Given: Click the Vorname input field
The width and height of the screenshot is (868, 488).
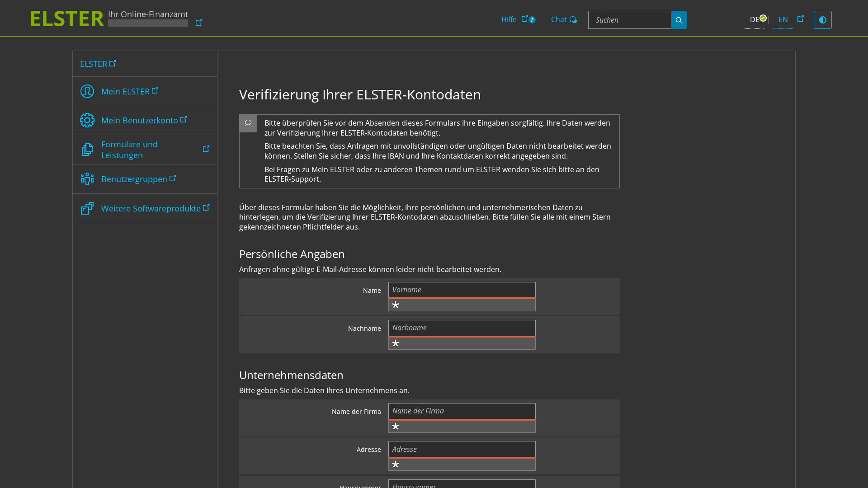Looking at the screenshot, I should (x=462, y=290).
